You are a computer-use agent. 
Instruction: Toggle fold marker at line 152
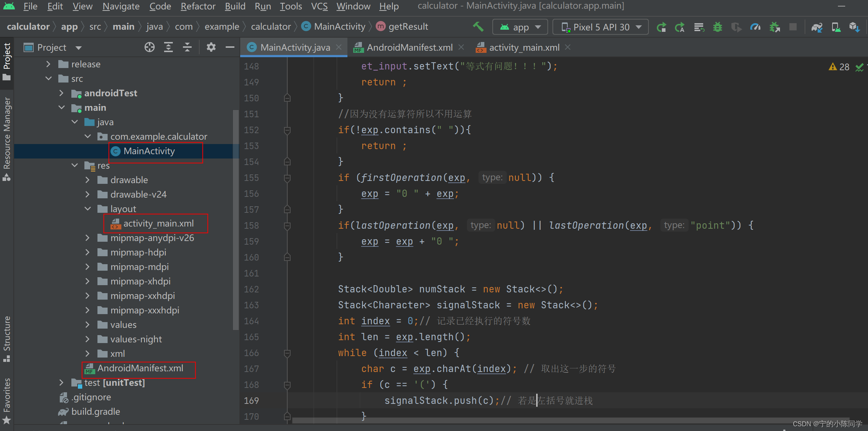pos(287,130)
